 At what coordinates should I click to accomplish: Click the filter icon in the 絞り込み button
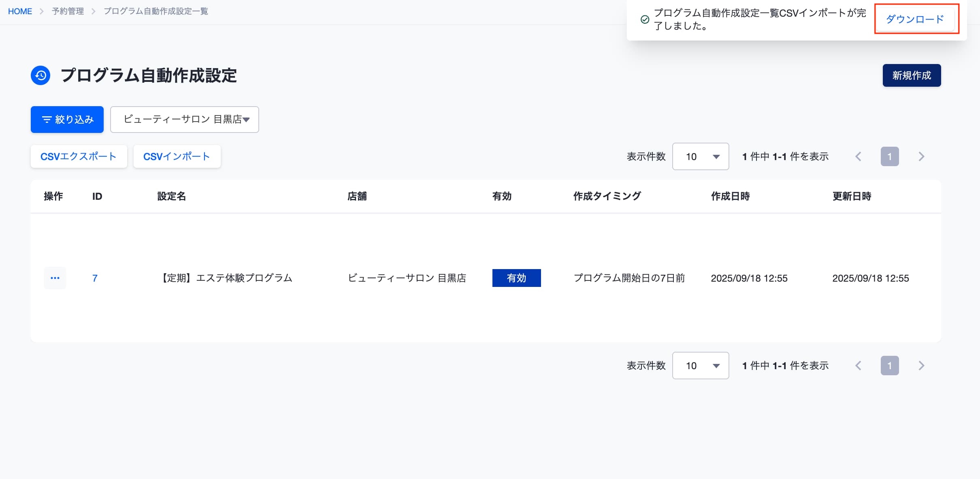[47, 120]
